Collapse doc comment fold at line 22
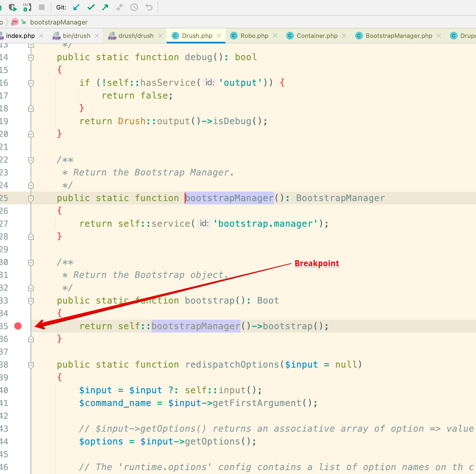Image resolution: width=476 pixels, height=474 pixels. 31,160
